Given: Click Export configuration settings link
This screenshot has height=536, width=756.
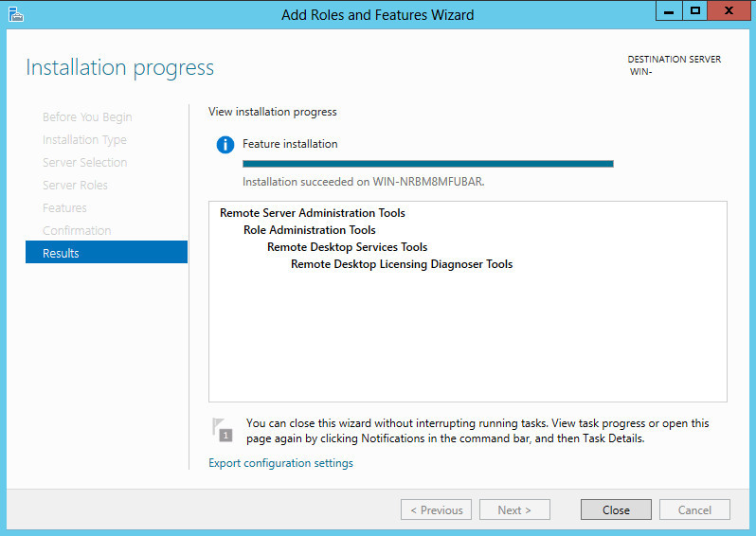Looking at the screenshot, I should point(280,463).
